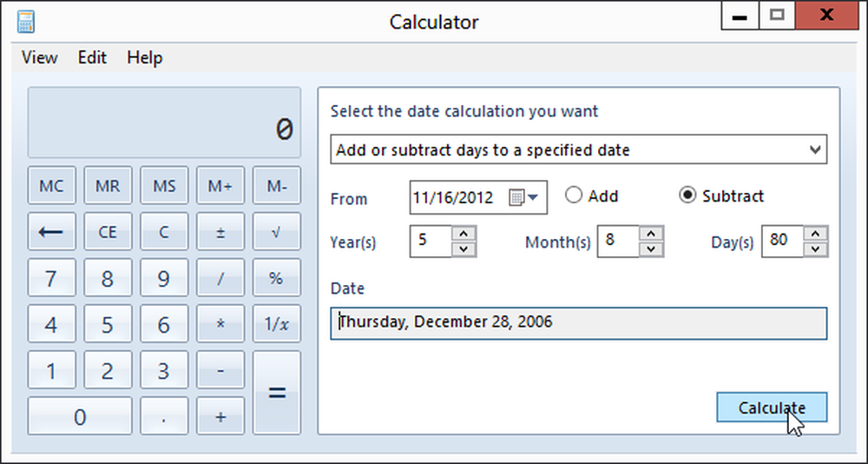Click the backspace arrow key
Image resolution: width=868 pixels, height=464 pixels.
click(x=51, y=232)
